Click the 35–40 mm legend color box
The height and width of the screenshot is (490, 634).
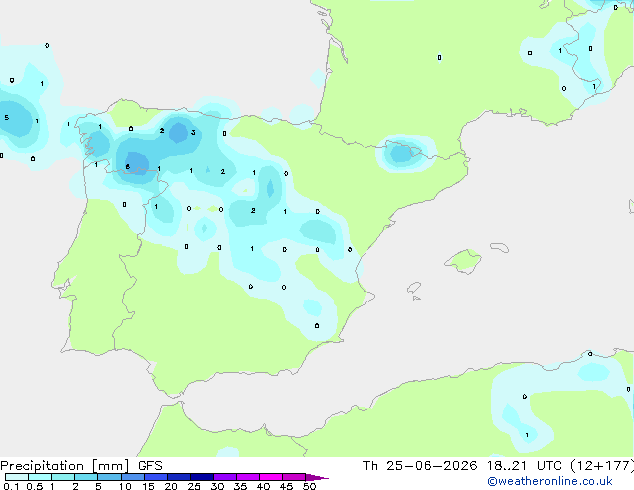pos(247,477)
